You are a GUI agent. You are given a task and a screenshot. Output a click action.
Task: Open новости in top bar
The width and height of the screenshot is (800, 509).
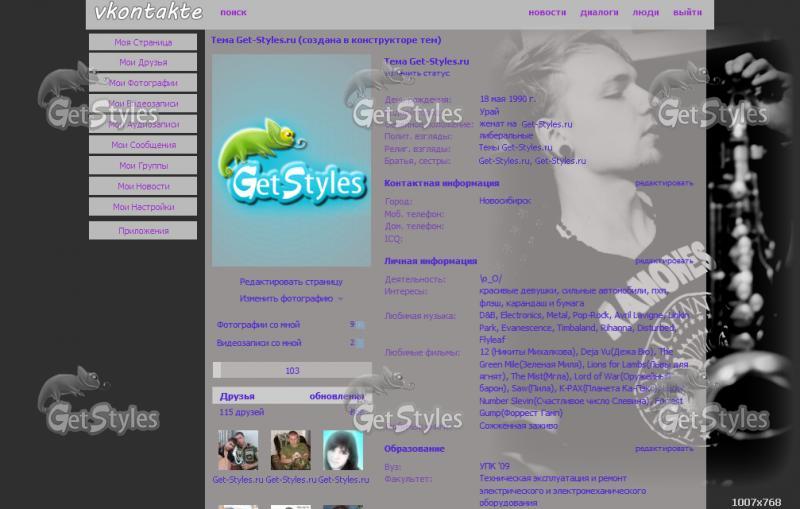tap(547, 12)
